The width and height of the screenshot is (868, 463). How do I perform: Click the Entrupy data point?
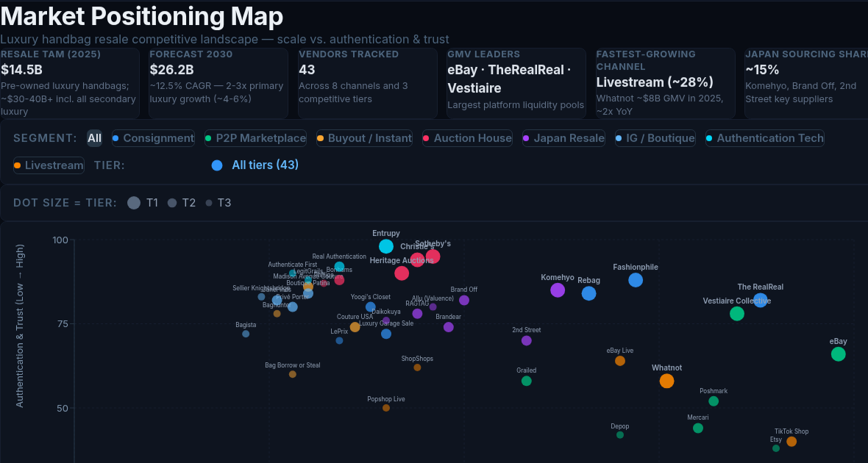(386, 246)
